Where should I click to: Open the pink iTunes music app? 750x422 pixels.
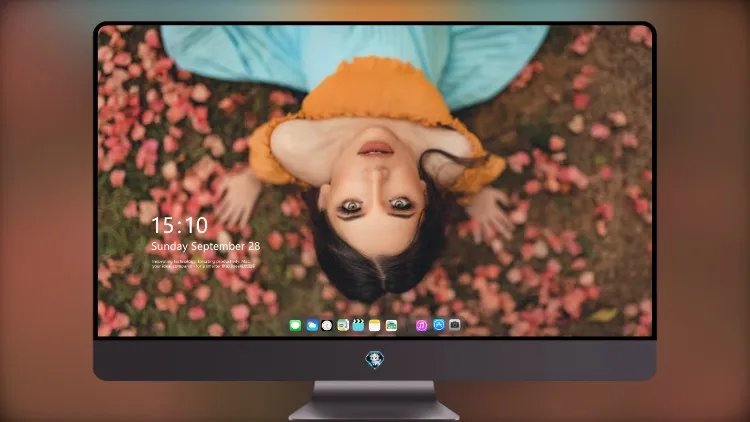pos(421,325)
